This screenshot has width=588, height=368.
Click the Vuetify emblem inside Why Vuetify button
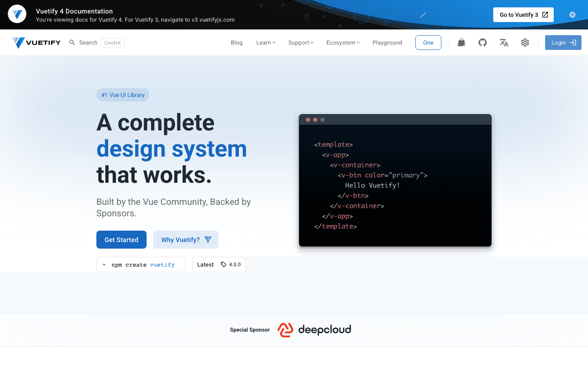[x=208, y=239]
